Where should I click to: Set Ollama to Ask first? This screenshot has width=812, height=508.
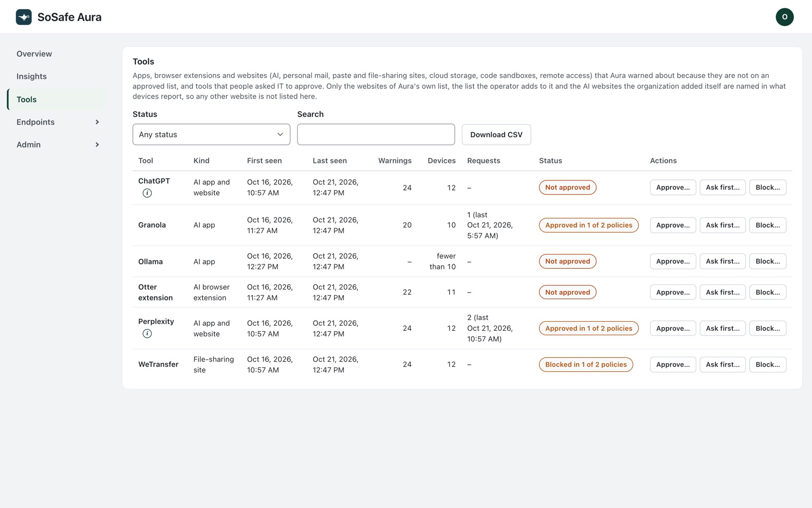point(723,261)
